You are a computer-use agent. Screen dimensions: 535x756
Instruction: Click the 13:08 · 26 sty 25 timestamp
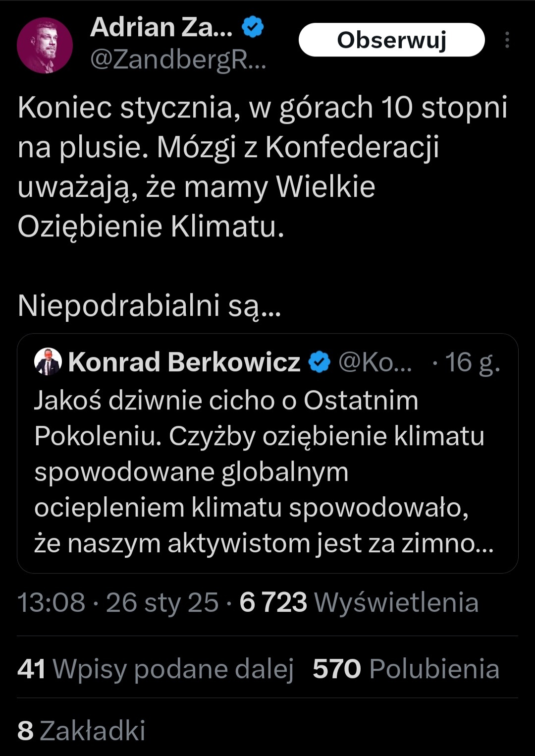[x=118, y=602]
